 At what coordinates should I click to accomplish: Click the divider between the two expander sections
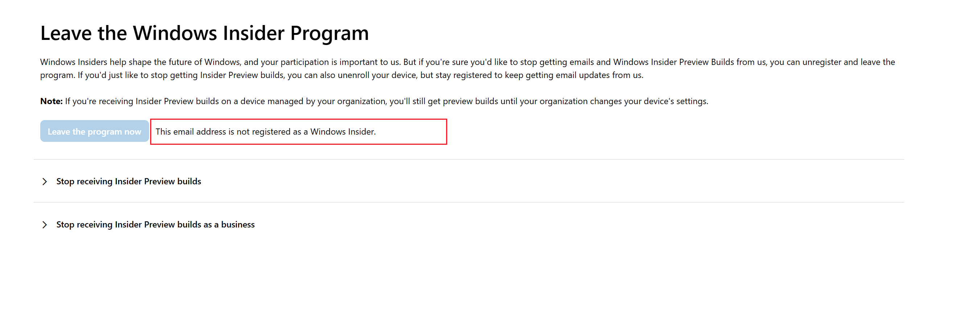pyautogui.click(x=469, y=202)
